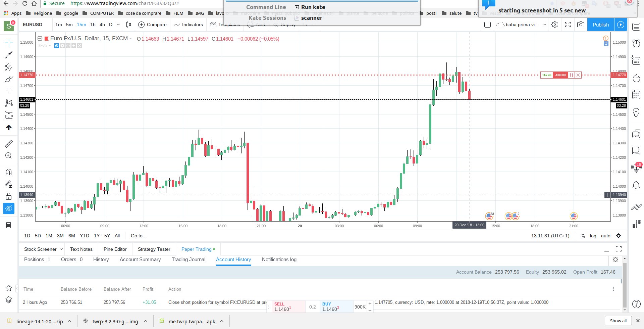644x329 pixels.
Task: Open the economic calendar icon
Action: [636, 95]
